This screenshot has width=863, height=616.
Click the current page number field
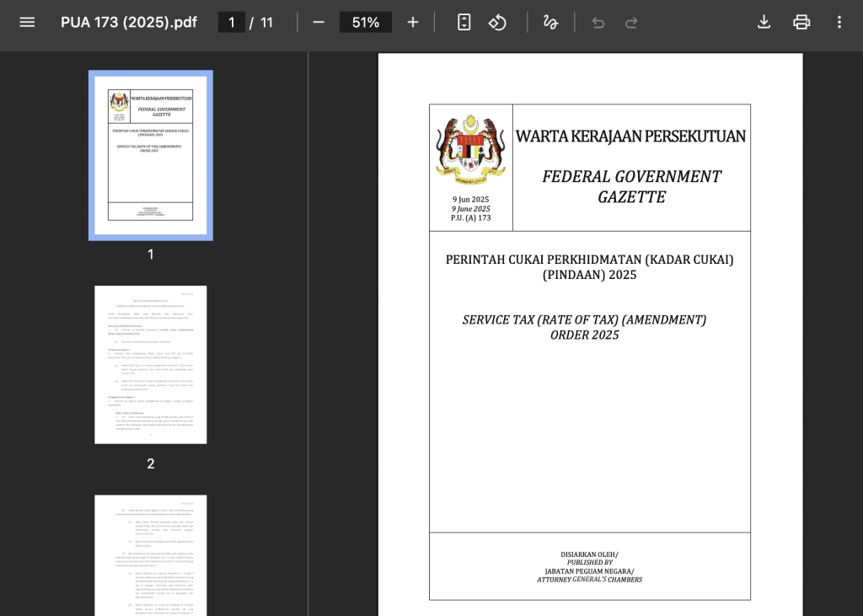coord(232,22)
